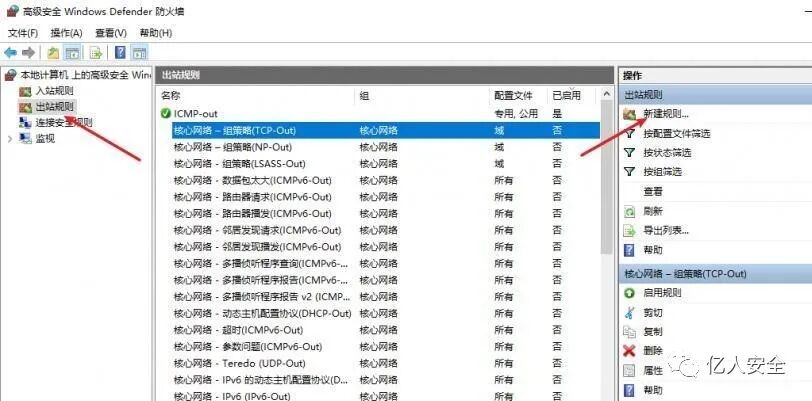Image resolution: width=812 pixels, height=401 pixels.
Task: Click the green check icon next to ICMP-out
Action: [166, 113]
